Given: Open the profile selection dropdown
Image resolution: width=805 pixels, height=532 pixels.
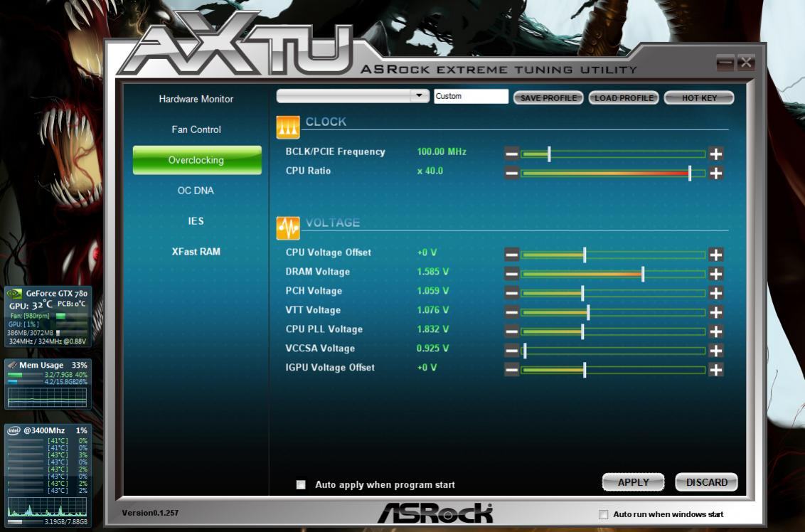Looking at the screenshot, I should tap(419, 95).
